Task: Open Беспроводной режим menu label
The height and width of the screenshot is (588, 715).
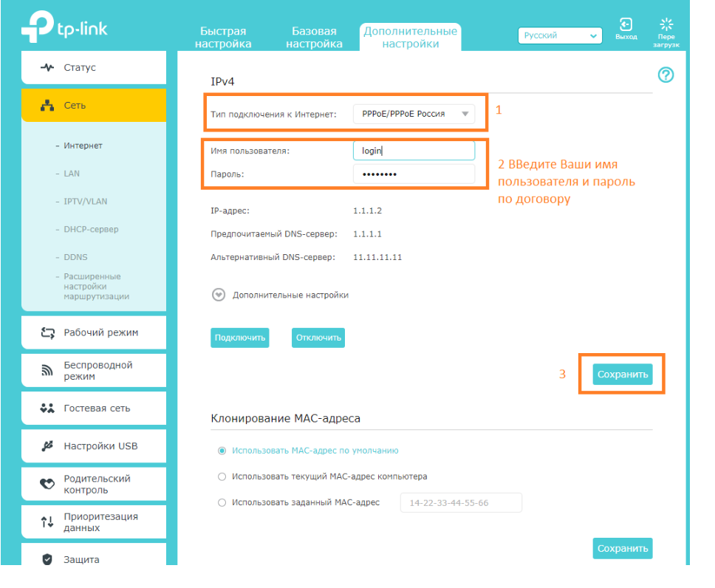Action: 98,370
